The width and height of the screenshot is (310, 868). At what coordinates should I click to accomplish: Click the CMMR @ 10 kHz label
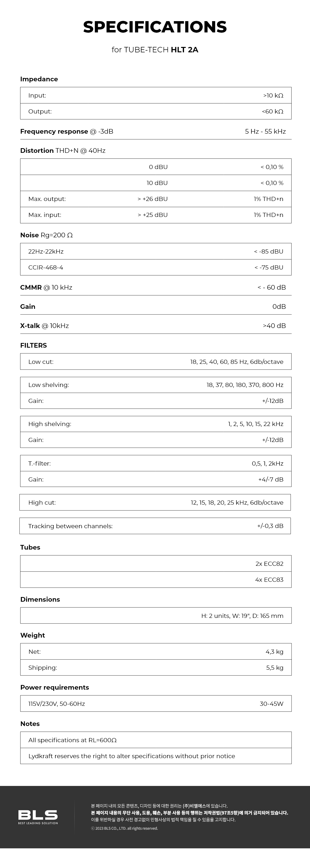click(x=46, y=287)
